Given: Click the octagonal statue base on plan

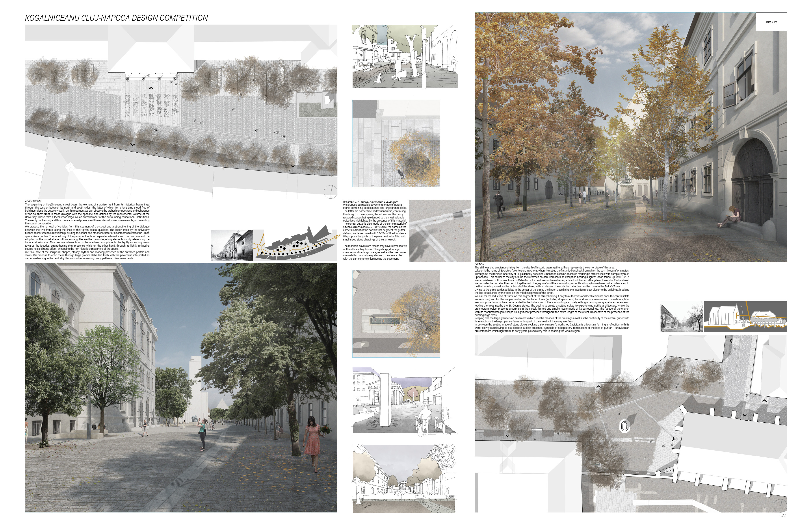Looking at the screenshot, I should pos(624,426).
